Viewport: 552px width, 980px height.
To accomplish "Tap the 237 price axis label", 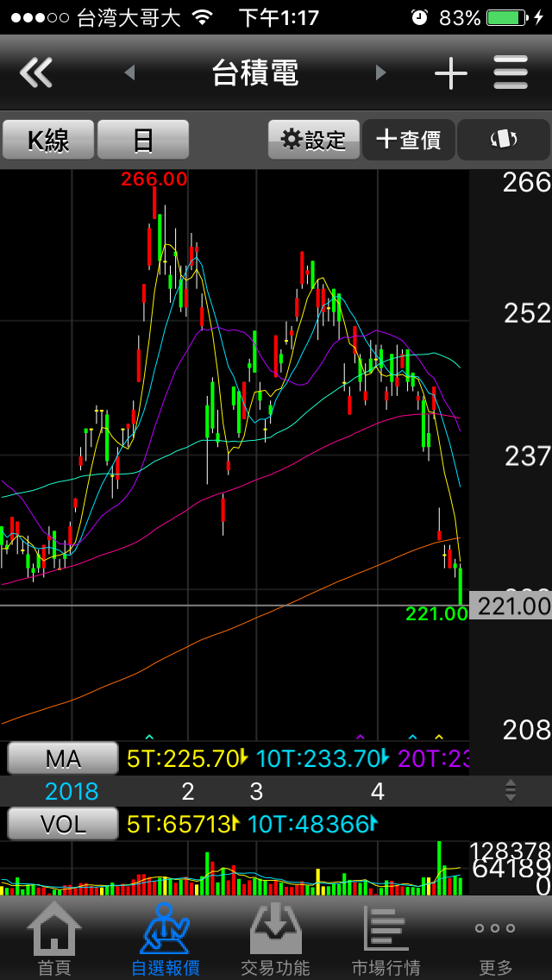I will [528, 457].
